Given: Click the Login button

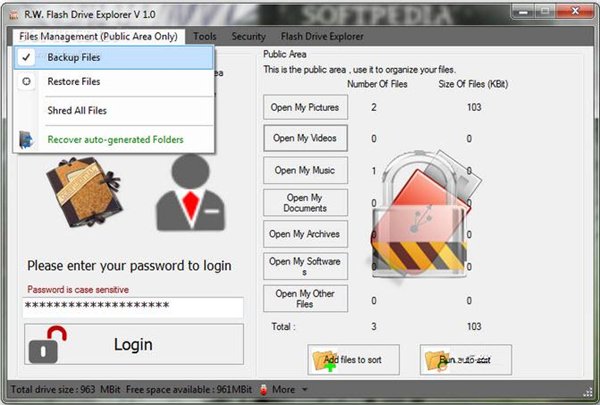Looking at the screenshot, I should point(134,344).
